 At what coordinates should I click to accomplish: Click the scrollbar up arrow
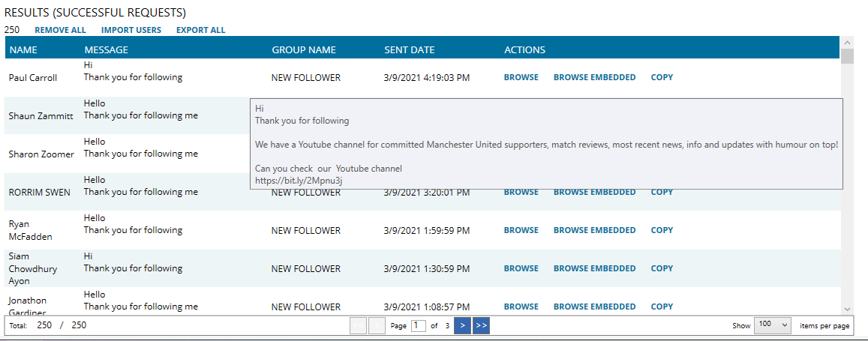click(847, 42)
